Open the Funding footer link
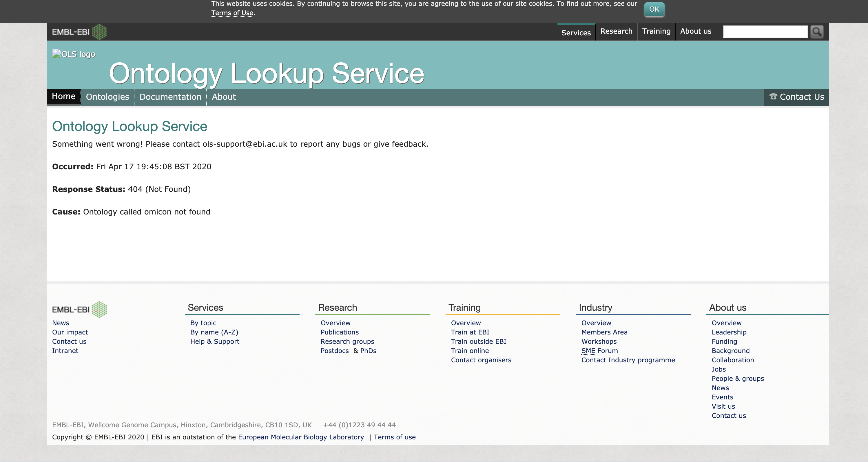This screenshot has height=462, width=868. (724, 341)
